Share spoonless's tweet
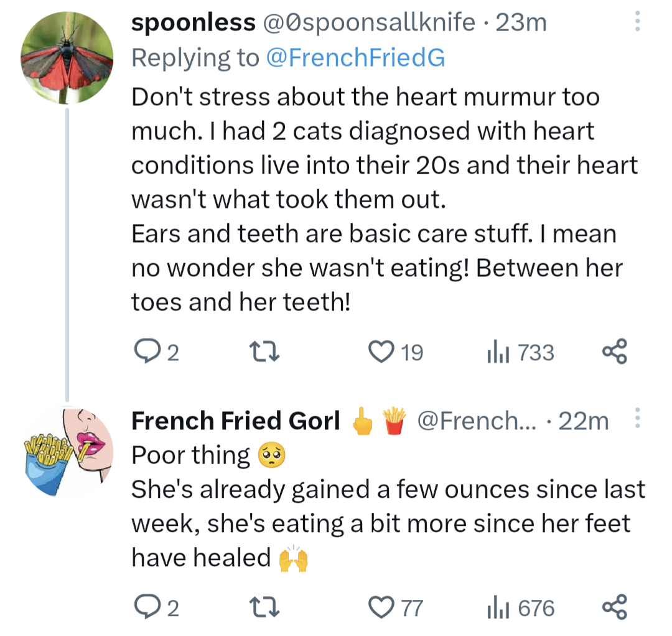672x636 pixels. 615,352
